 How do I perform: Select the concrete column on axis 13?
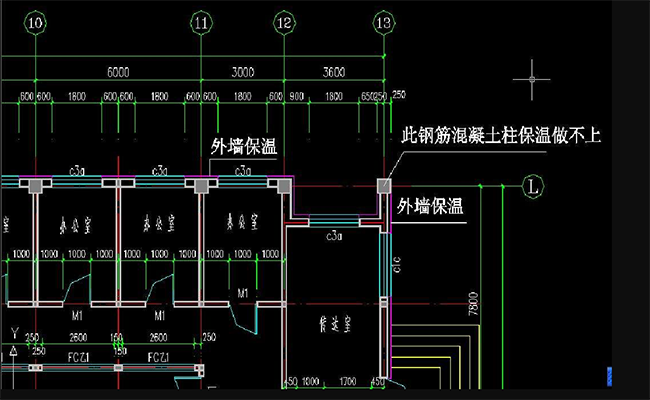383,186
